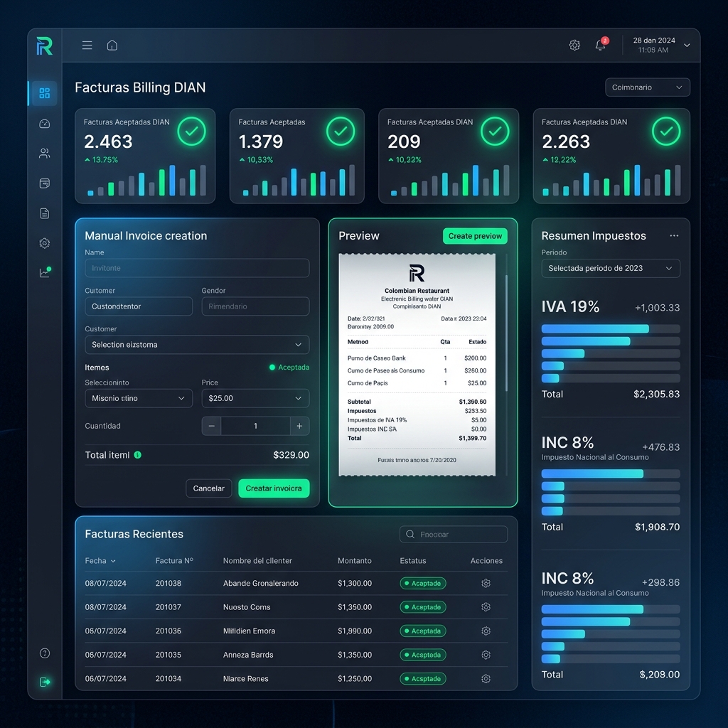This screenshot has width=728, height=728.
Task: Click the Cancelar button
Action: (208, 488)
